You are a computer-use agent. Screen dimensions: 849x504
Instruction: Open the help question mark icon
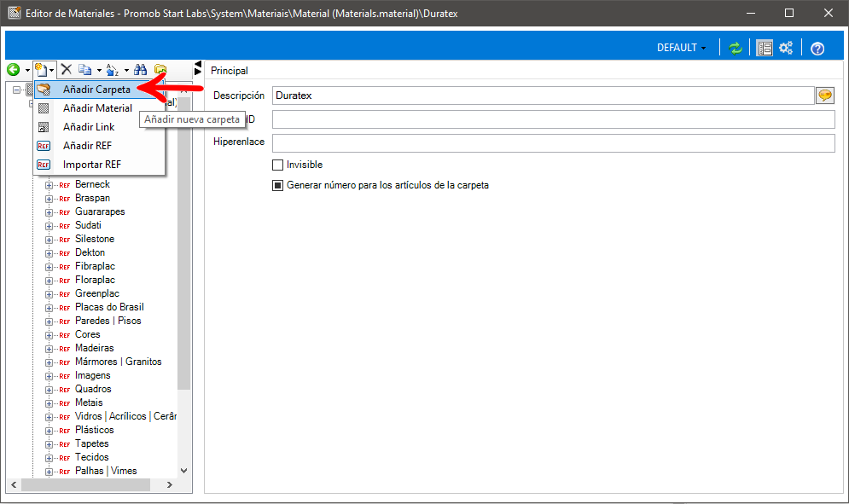click(x=817, y=48)
